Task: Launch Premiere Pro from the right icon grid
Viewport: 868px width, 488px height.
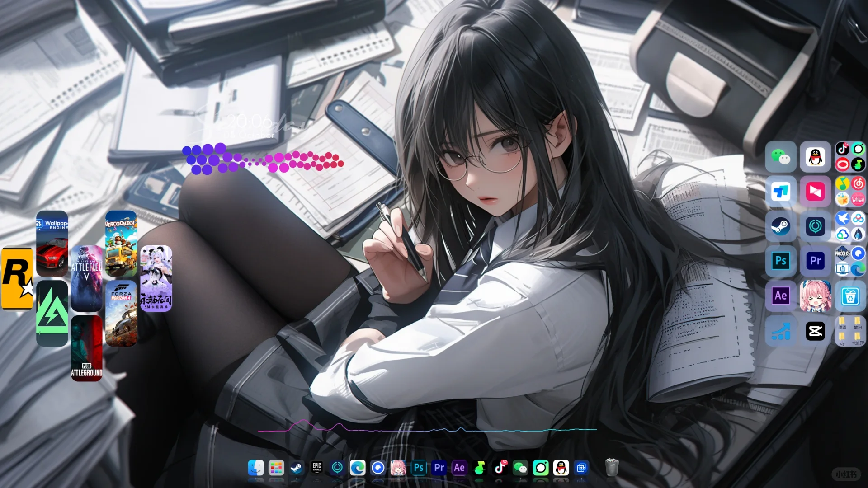Action: 816,261
